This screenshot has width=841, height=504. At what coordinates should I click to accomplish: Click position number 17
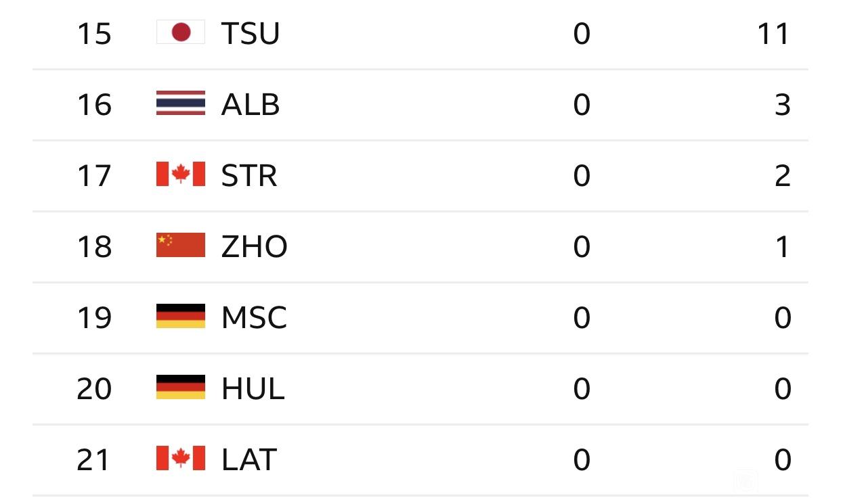pyautogui.click(x=94, y=176)
